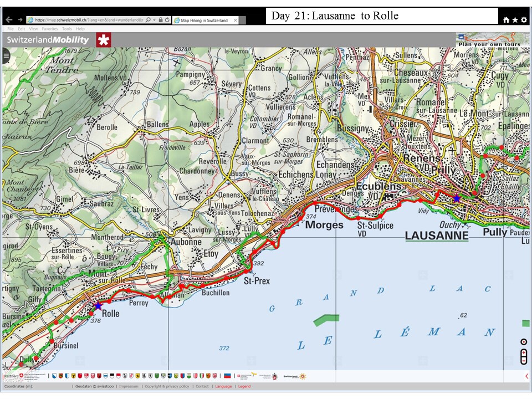The width and height of the screenshot is (532, 399).
Task: Click the URL address field
Action: (x=89, y=20)
